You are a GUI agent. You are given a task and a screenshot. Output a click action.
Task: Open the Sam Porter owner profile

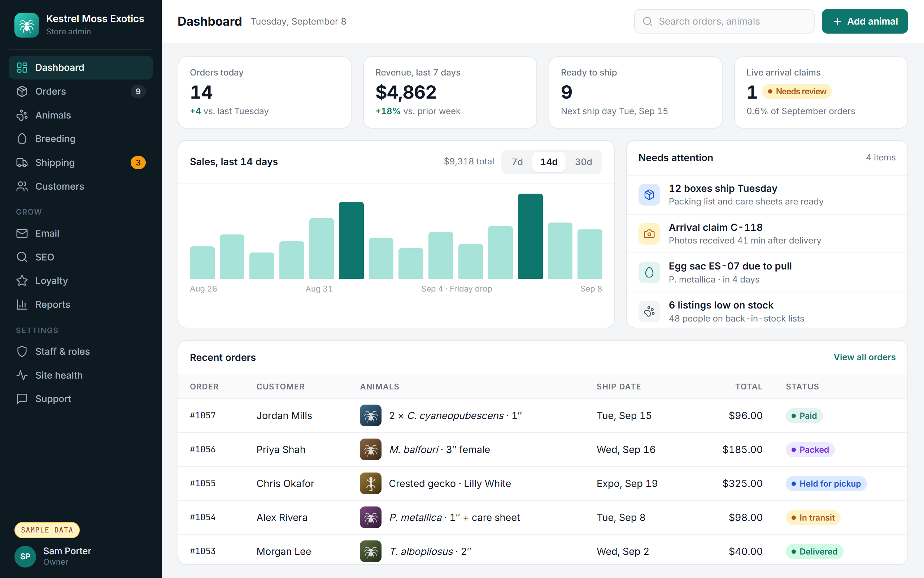click(53, 556)
